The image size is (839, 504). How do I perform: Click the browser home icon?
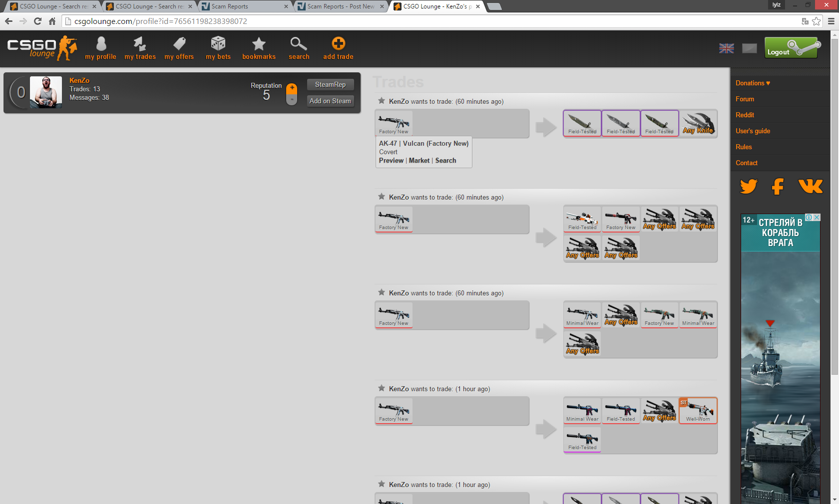click(x=52, y=21)
